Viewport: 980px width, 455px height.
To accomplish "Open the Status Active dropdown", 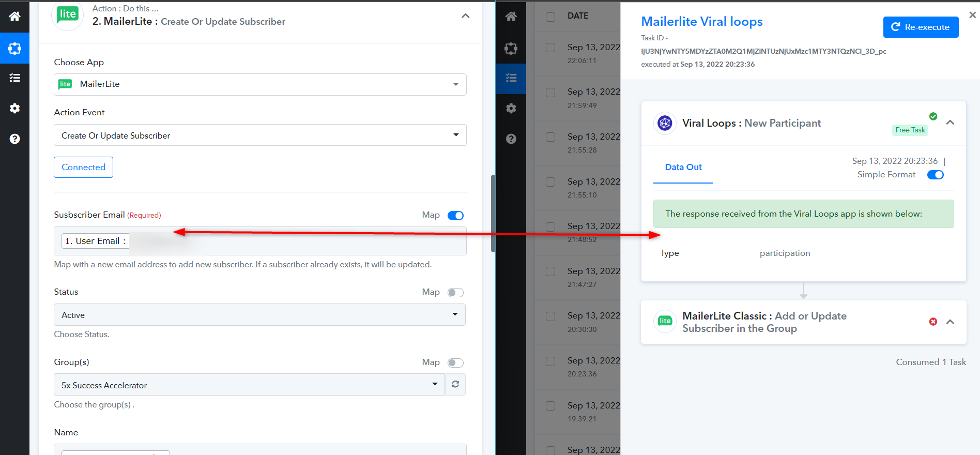I will [x=259, y=314].
